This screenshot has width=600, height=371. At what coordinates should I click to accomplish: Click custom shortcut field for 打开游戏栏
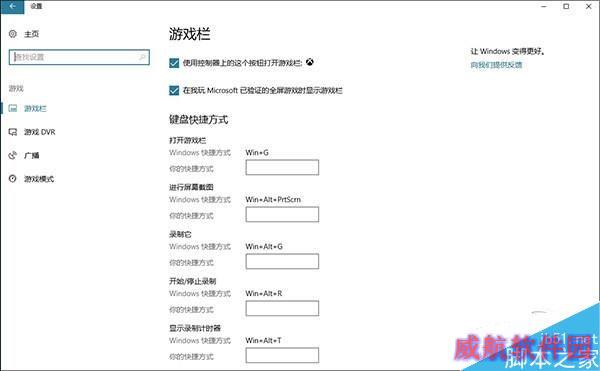point(282,168)
